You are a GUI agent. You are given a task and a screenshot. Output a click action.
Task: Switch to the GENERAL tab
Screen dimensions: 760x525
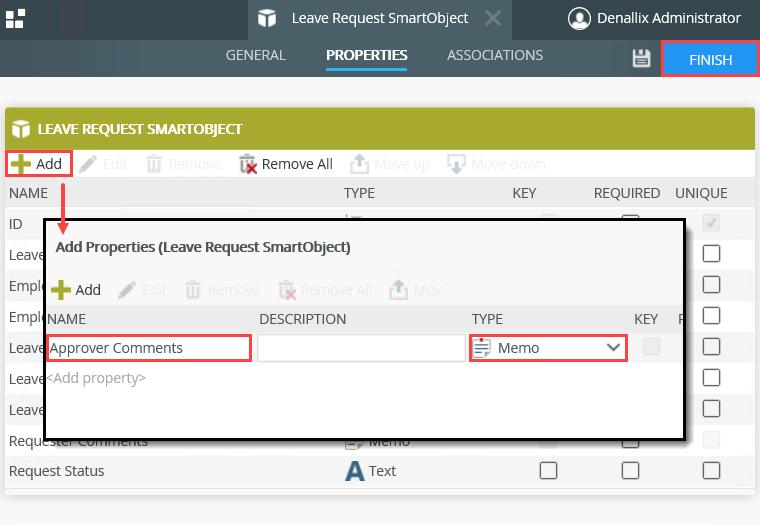(x=255, y=55)
